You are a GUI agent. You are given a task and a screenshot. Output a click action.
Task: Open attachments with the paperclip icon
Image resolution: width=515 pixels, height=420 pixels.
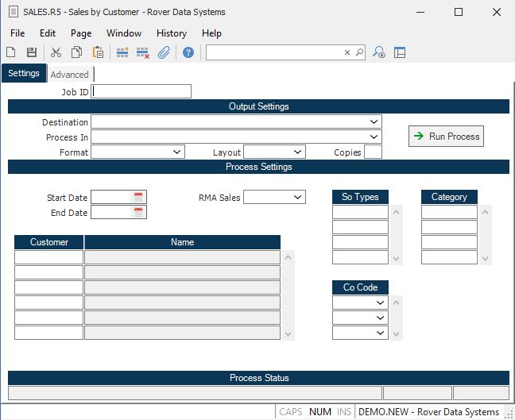(x=164, y=52)
